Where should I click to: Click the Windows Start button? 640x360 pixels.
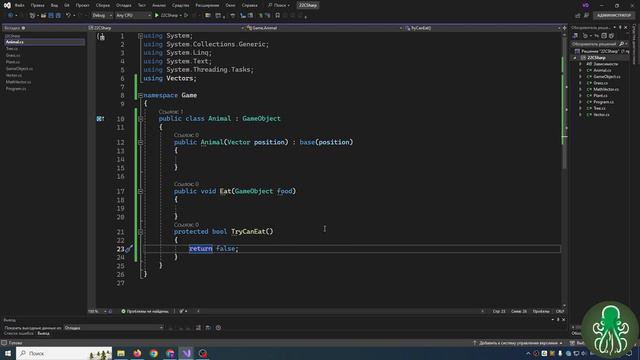8,353
